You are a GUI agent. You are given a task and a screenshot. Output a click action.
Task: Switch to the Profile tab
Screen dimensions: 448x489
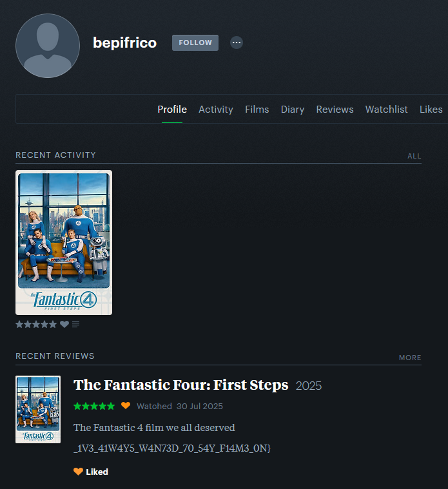172,110
